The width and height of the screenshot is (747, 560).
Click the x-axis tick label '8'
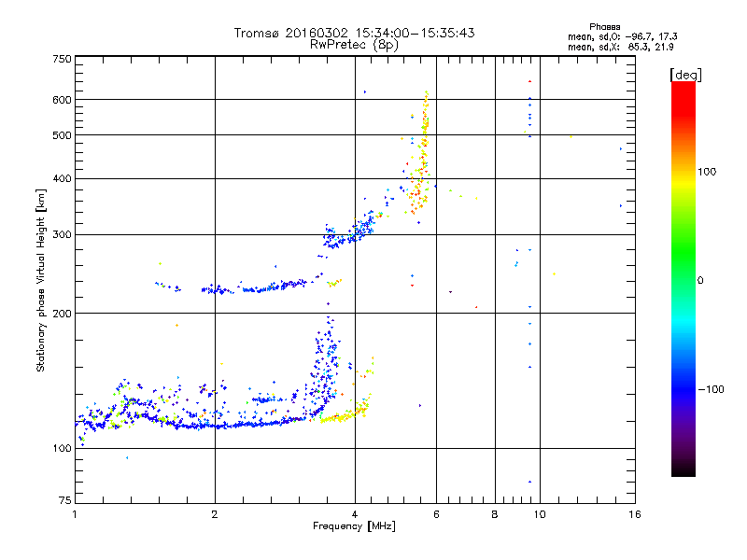pyautogui.click(x=495, y=514)
